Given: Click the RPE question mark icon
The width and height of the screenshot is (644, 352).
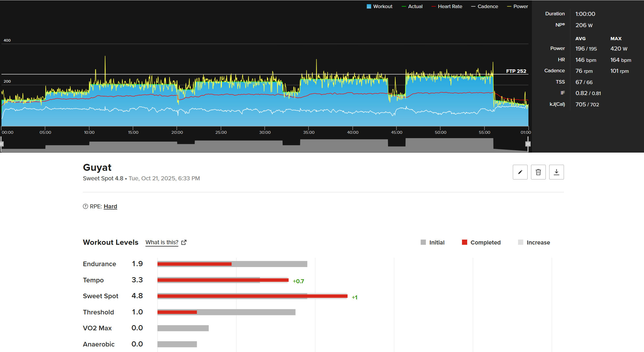Looking at the screenshot, I should click(x=85, y=206).
